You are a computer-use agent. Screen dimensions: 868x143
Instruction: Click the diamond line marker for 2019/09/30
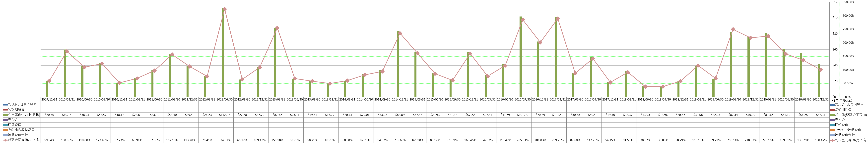[733, 29]
